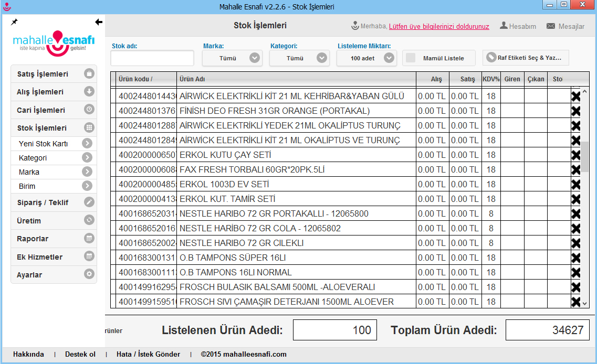Delete ERKOL 1003D EV SETİ row with X

pos(576,185)
